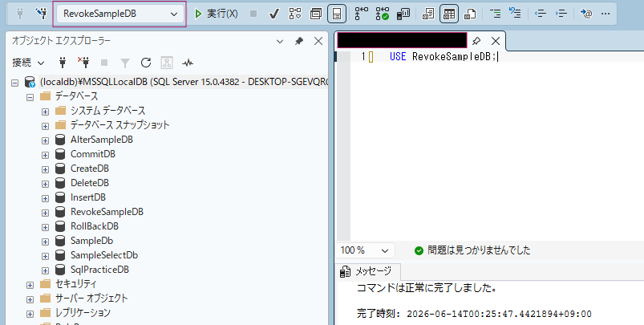This screenshot has width=644, height=325.
Task: Select RollBackDB database entry
Action: pyautogui.click(x=95, y=226)
